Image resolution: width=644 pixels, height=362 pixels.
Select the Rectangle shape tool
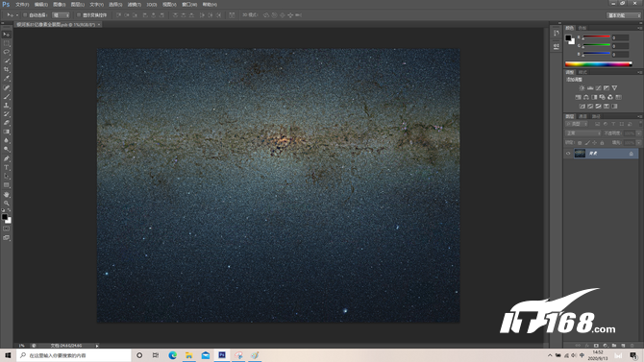tap(6, 185)
